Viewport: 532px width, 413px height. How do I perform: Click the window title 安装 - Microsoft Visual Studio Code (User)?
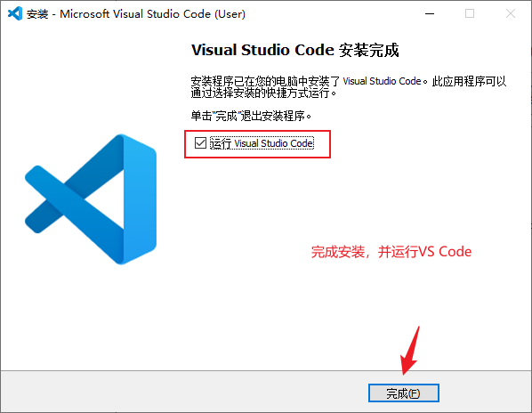click(136, 14)
